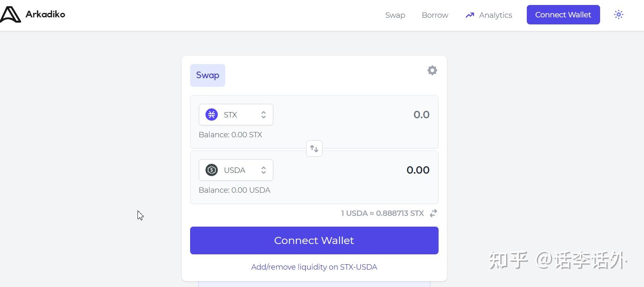This screenshot has width=644, height=287.
Task: Click the swap direction arrows button
Action: [x=314, y=148]
